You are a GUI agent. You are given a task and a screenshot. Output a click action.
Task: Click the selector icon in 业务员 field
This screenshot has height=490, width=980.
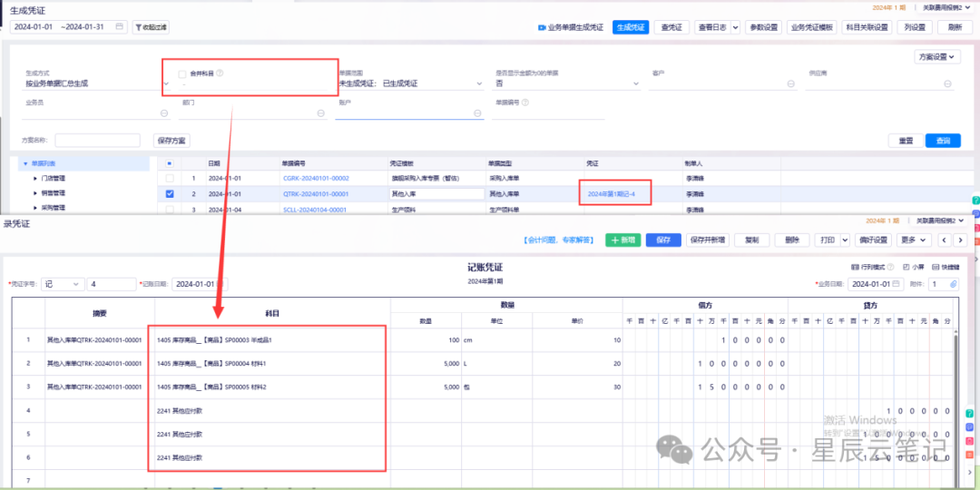point(164,113)
